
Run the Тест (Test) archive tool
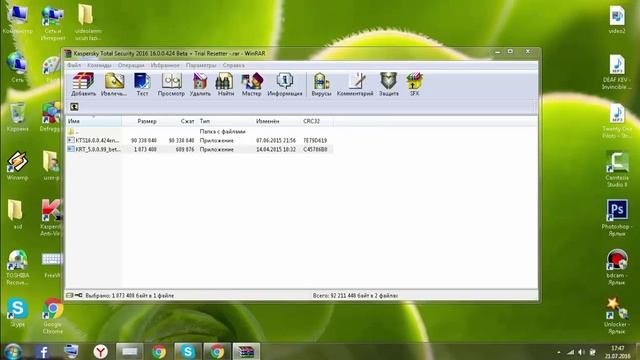[x=142, y=84]
